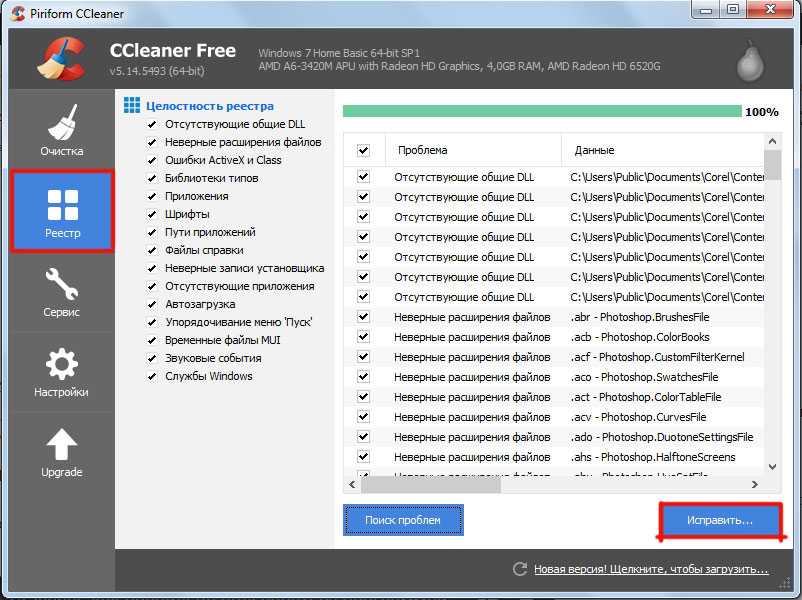Click the Piriform pear icon
Viewport: 802px width, 600px height.
tap(748, 60)
